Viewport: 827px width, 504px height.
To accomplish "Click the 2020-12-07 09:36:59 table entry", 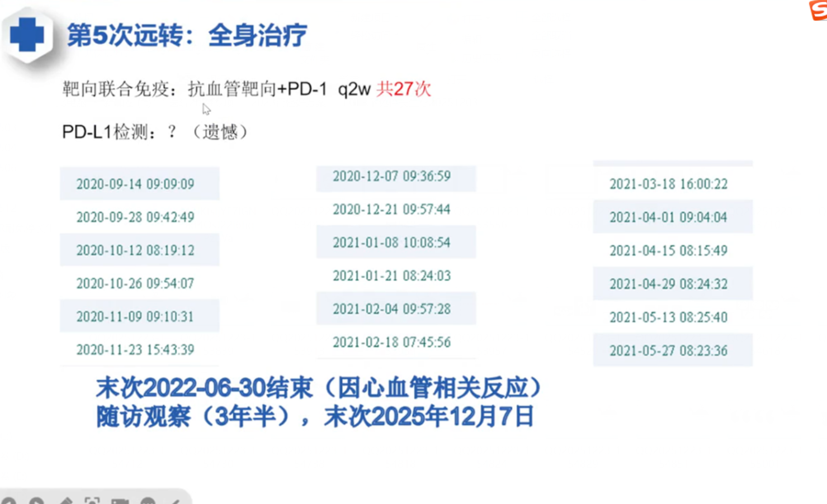I will click(x=391, y=177).
